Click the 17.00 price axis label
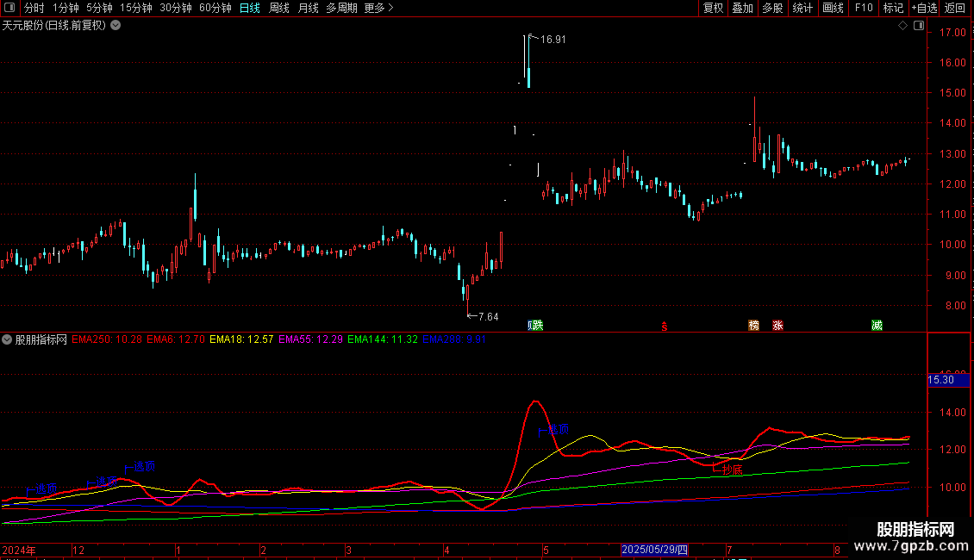 coord(952,32)
